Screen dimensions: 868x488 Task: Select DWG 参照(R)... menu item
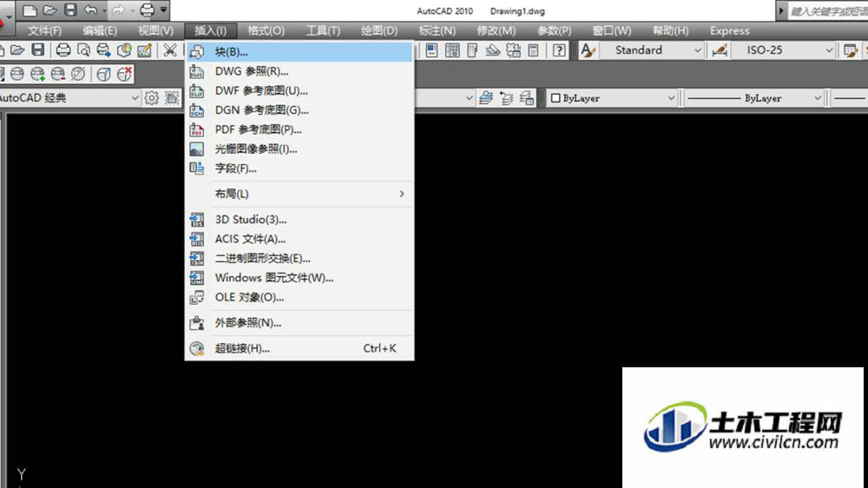299,71
